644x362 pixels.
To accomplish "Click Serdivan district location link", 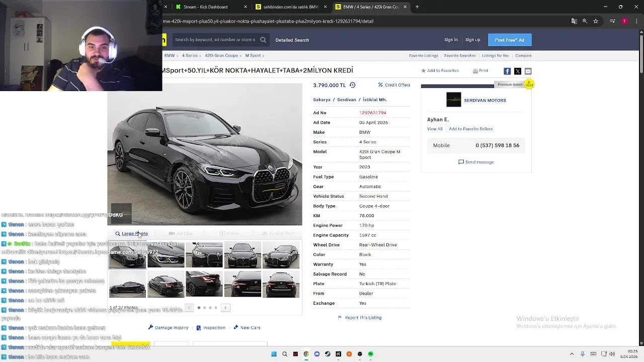I will coord(347,100).
